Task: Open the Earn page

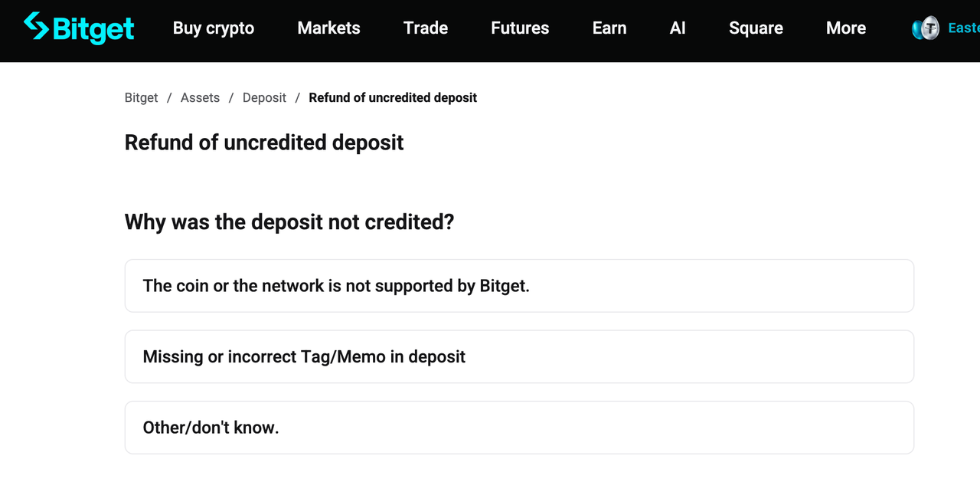Action: [609, 28]
